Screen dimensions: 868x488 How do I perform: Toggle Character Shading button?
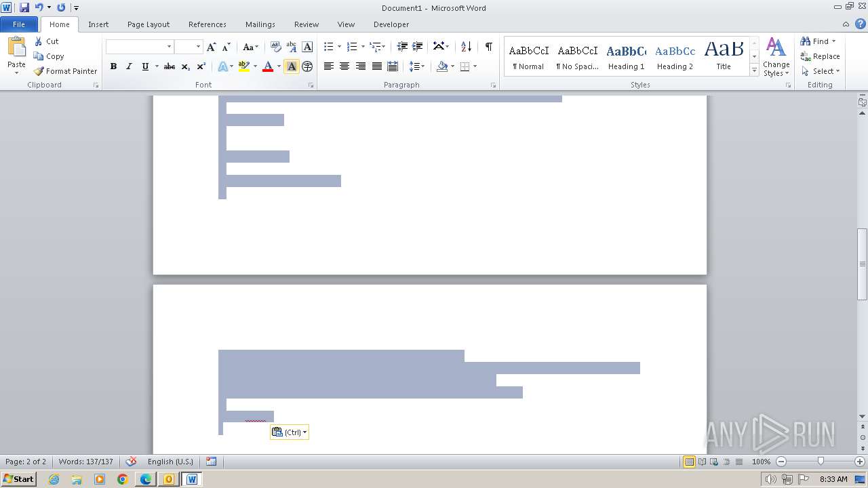pos(292,66)
